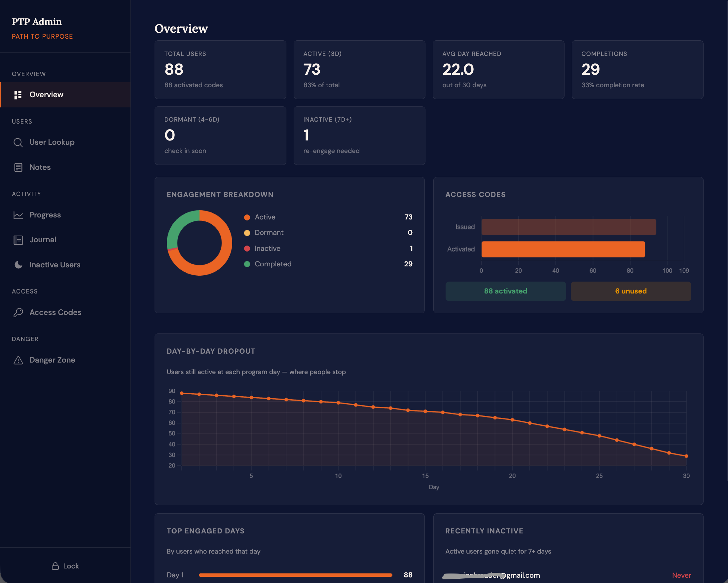Click 're-engage needed' text
Image resolution: width=728 pixels, height=583 pixels.
[x=331, y=151]
